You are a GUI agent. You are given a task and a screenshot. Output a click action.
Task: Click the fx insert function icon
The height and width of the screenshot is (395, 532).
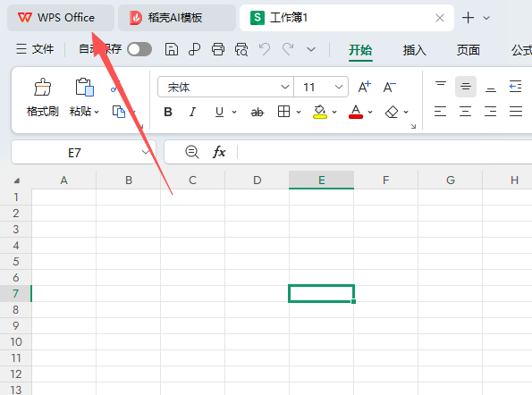pos(219,152)
